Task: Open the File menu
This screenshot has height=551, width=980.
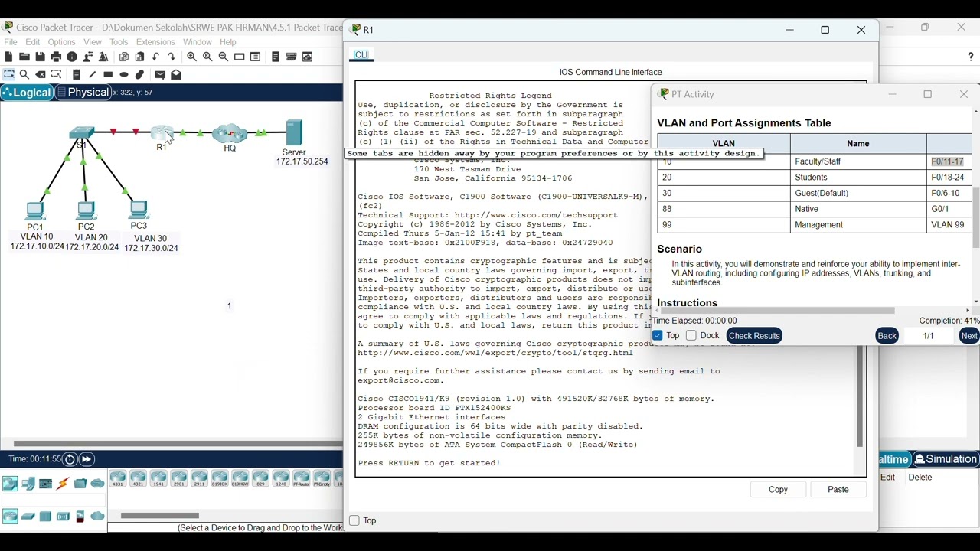Action: pos(11,42)
